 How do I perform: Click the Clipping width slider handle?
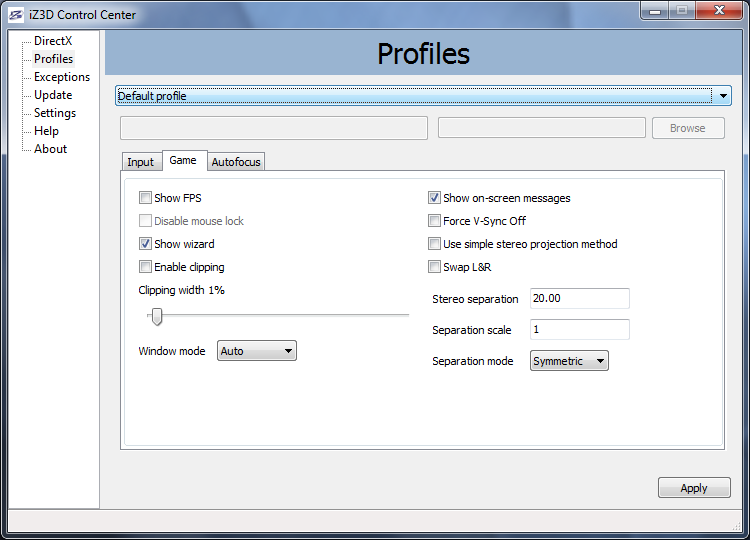157,316
